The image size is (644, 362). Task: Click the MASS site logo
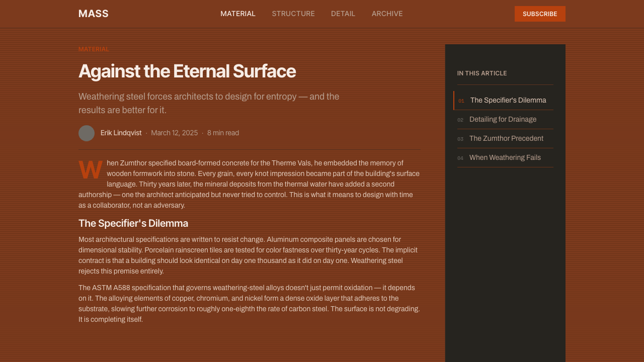click(x=94, y=14)
